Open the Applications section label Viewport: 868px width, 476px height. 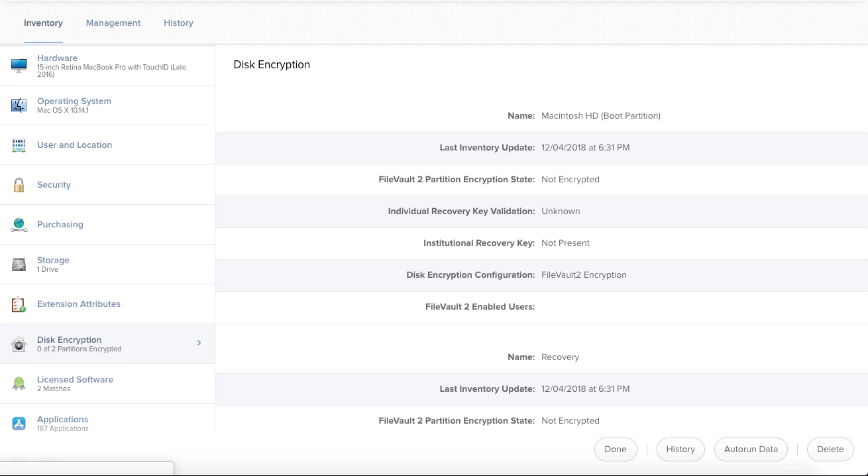click(62, 419)
